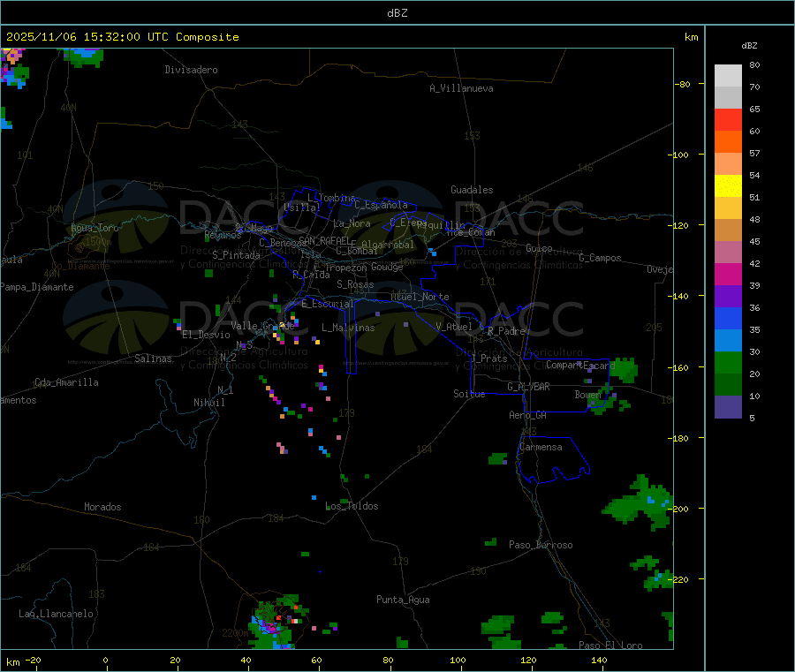Click the Valle_Grande label
The width and height of the screenshot is (795, 672).
262,326
